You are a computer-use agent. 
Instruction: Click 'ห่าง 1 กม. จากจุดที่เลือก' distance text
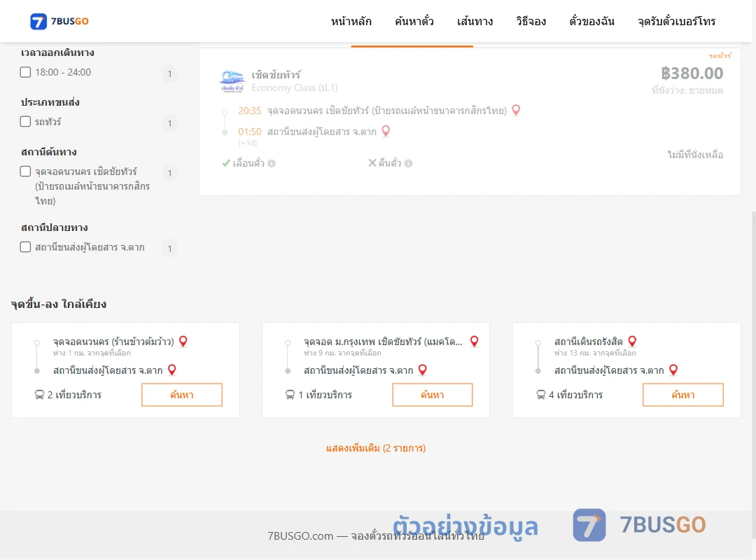(92, 353)
